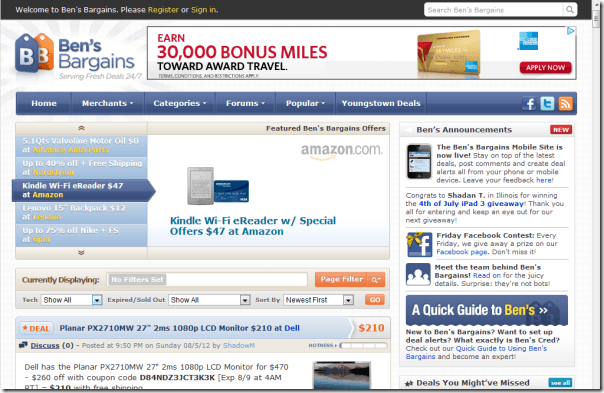Image resolution: width=604 pixels, height=393 pixels.
Task: Select the Lenovo 15" Backpack featured offer
Action: click(x=81, y=213)
